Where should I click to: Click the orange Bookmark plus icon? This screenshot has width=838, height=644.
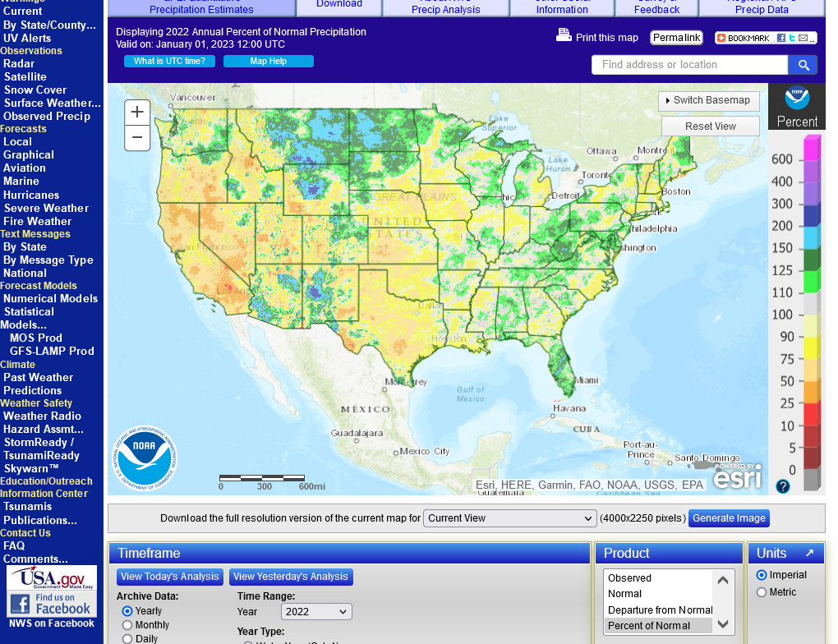[x=721, y=38]
